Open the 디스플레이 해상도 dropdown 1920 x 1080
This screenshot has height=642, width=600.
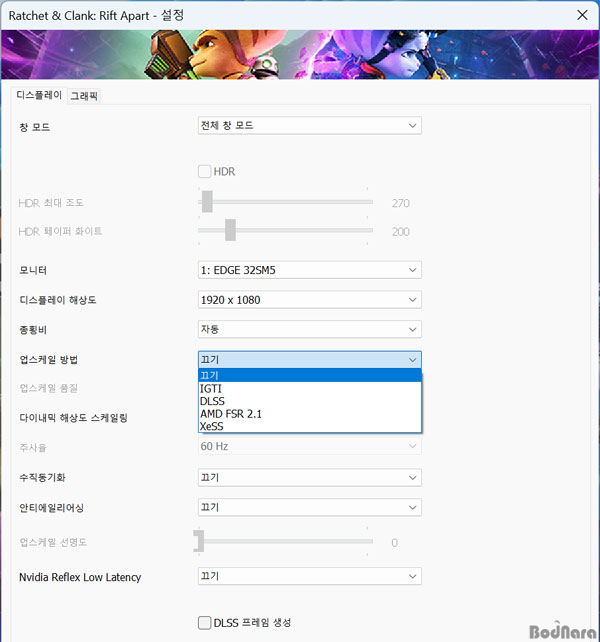310,300
